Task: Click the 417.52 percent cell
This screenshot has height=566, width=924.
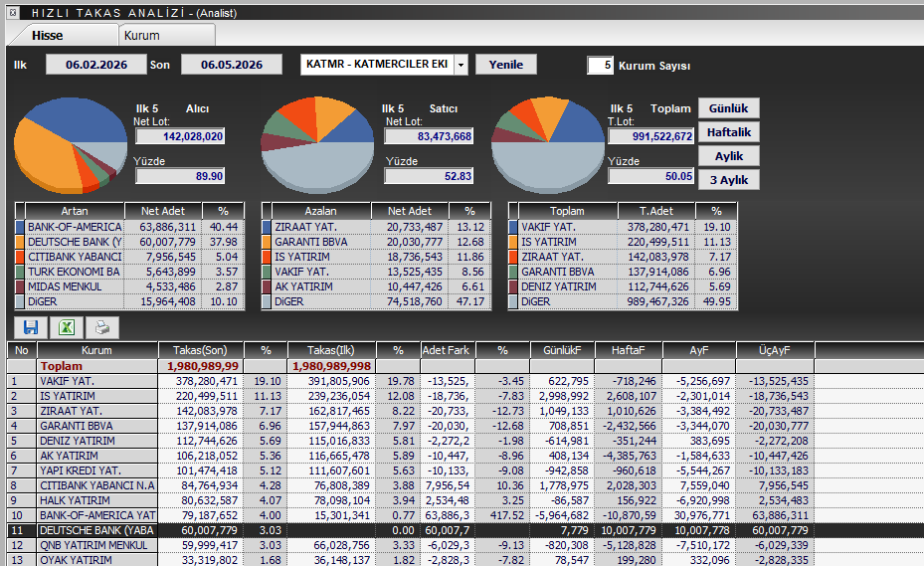Action: coord(502,515)
